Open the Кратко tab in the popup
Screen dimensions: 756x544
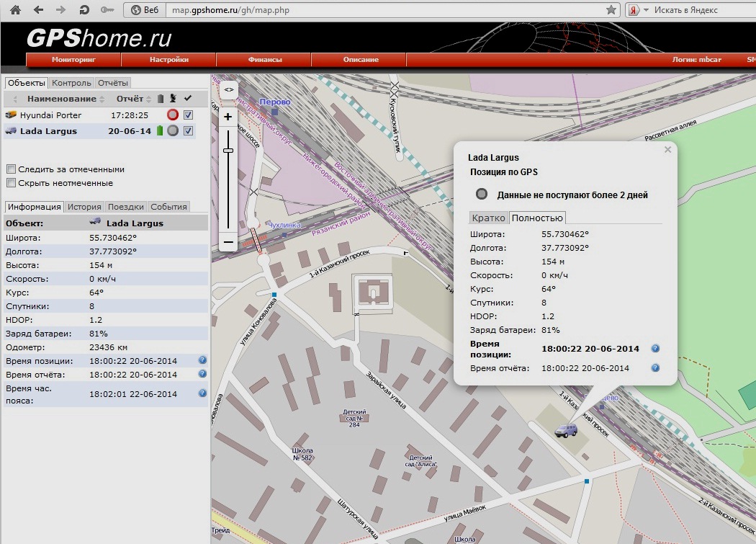[488, 218]
